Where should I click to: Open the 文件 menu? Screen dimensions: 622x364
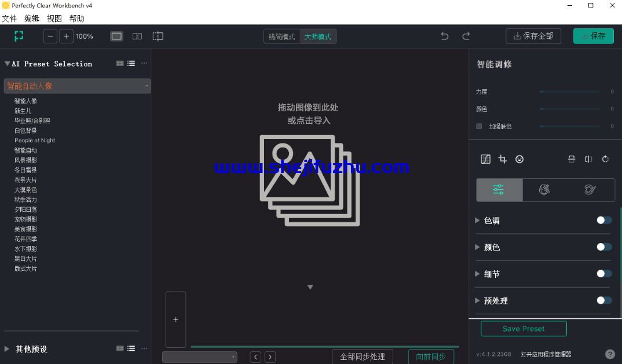click(9, 19)
